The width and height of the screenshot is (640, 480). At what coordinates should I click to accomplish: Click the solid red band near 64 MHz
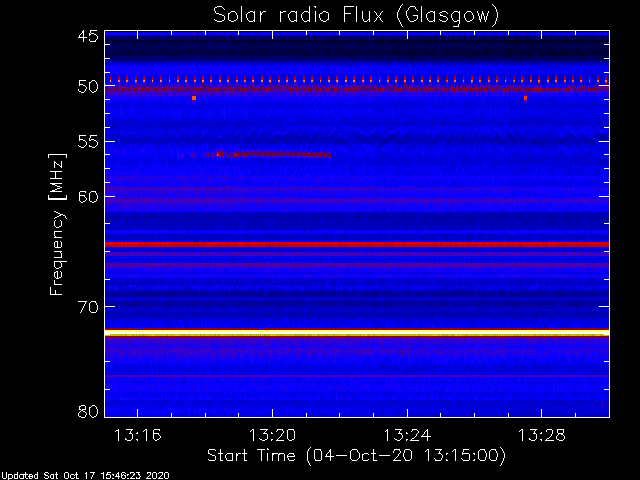(x=357, y=244)
